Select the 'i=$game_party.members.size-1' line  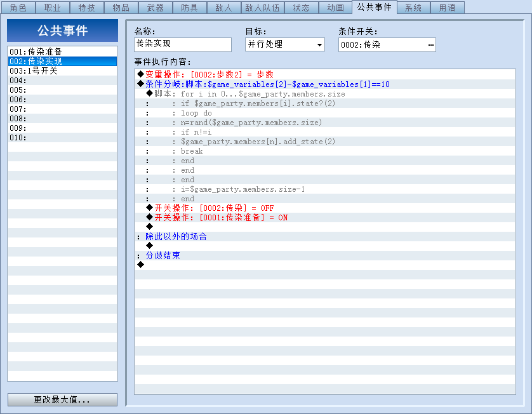[x=325, y=189]
